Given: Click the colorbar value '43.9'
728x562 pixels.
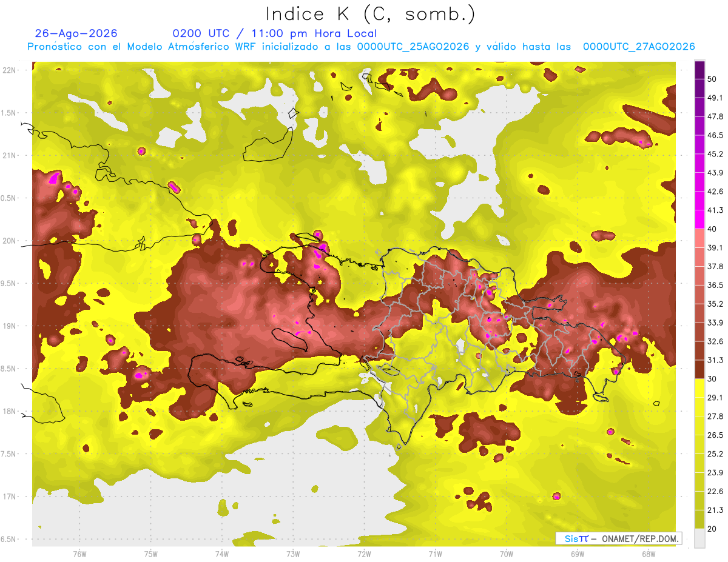Looking at the screenshot, I should pos(715,173).
